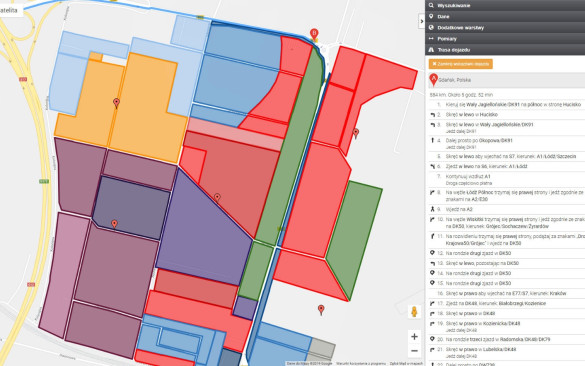Click step 16 toward Kraków
The height and width of the screenshot is (366, 585).
pyautogui.click(x=506, y=294)
